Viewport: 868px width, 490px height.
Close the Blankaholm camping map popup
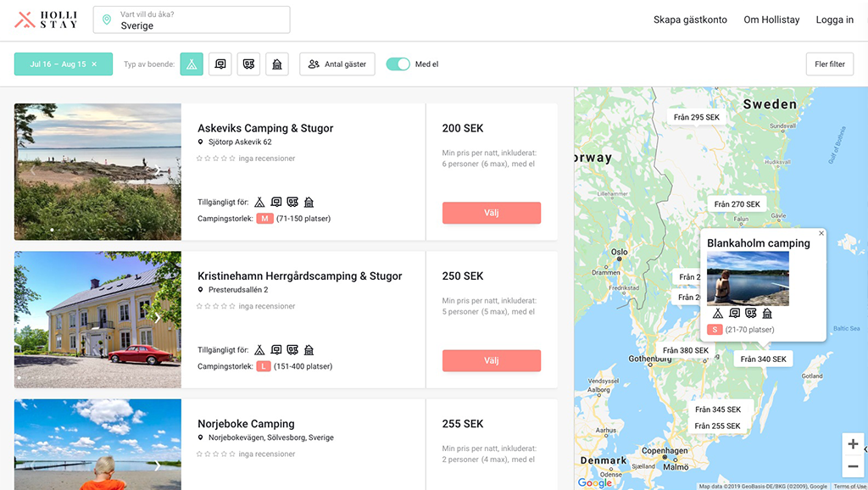pos(821,233)
